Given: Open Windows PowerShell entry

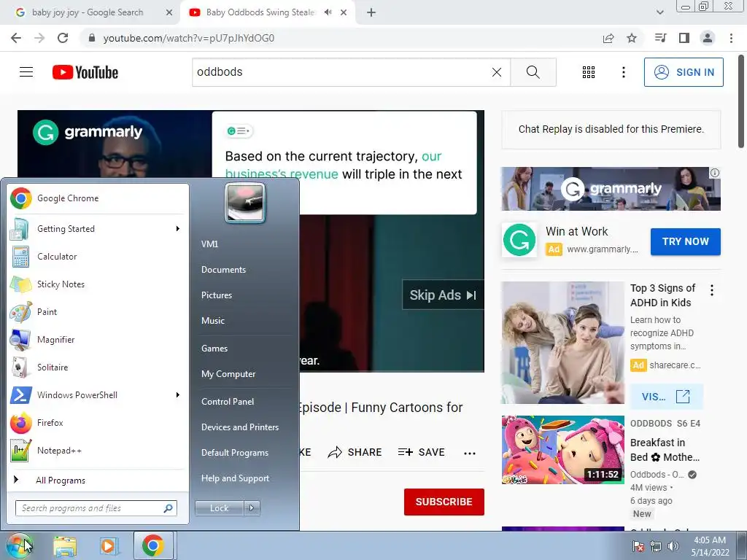Looking at the screenshot, I should (98, 395).
